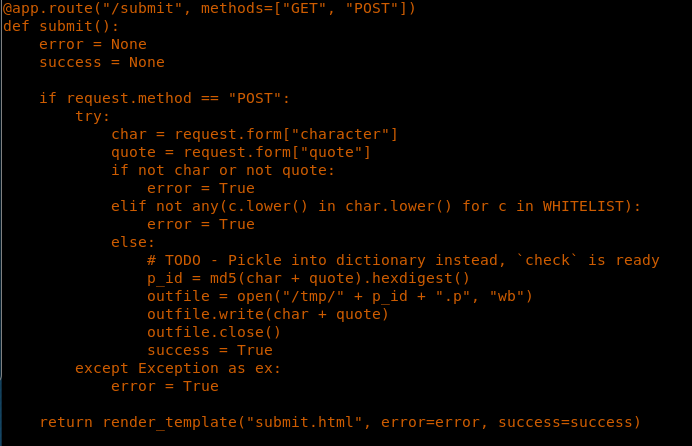Image resolution: width=692 pixels, height=446 pixels.
Task: Click the "except Exception as ex:" line
Action: 177,368
